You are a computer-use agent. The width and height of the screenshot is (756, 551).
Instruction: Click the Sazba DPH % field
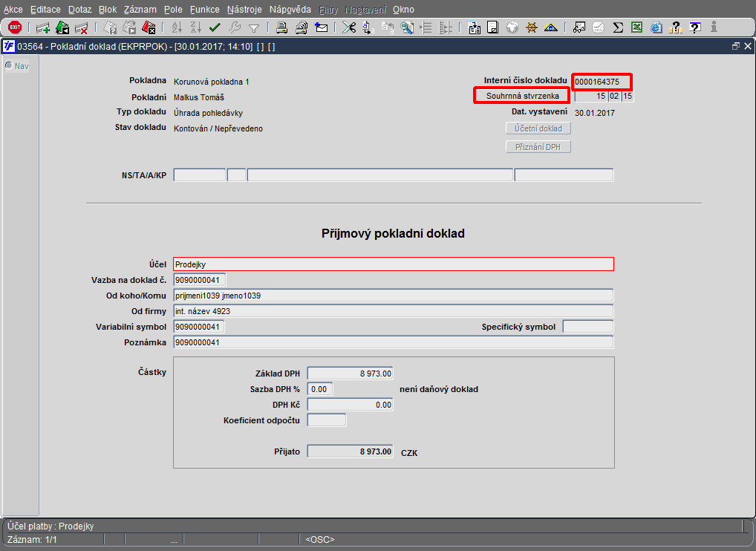(x=320, y=389)
